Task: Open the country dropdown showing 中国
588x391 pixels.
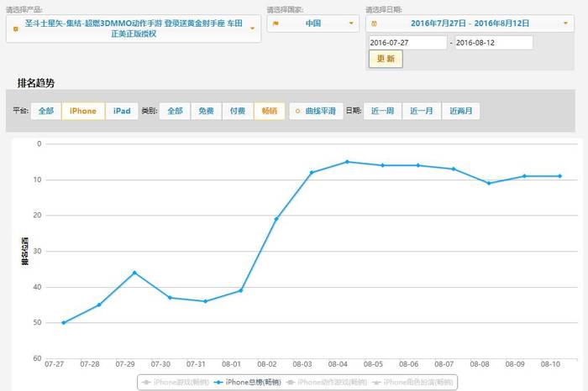Action: tap(313, 23)
